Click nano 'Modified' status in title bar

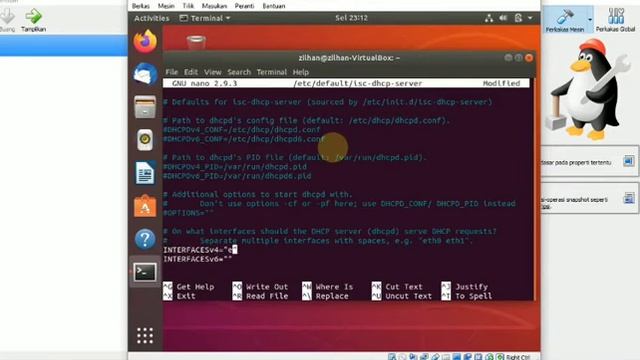pyautogui.click(x=501, y=83)
